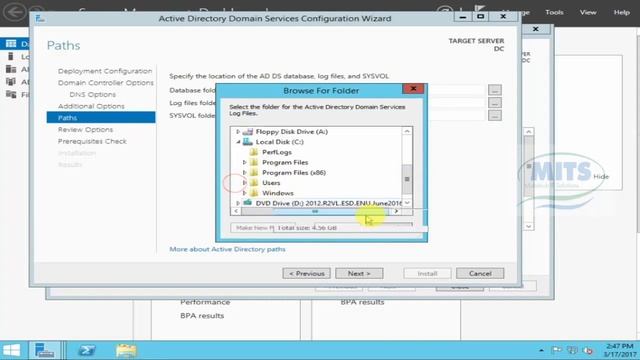
Task: Click the DVD Drive (D:) icon
Action: pyautogui.click(x=248, y=202)
